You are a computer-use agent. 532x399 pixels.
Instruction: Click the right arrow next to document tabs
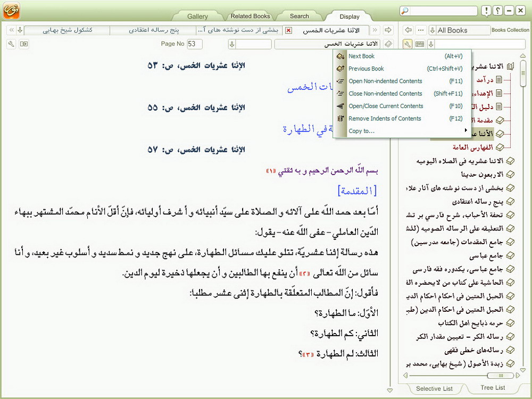pyautogui.click(x=388, y=30)
